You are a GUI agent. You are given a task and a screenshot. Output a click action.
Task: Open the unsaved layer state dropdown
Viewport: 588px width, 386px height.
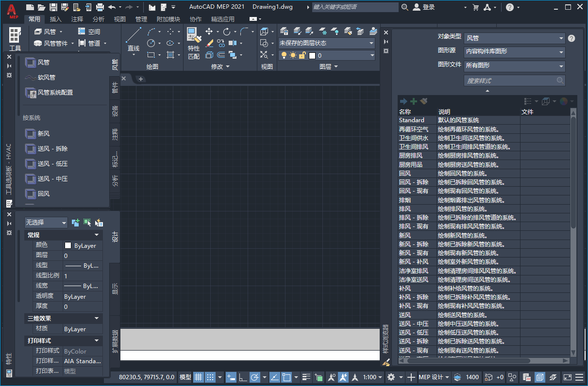click(327, 43)
